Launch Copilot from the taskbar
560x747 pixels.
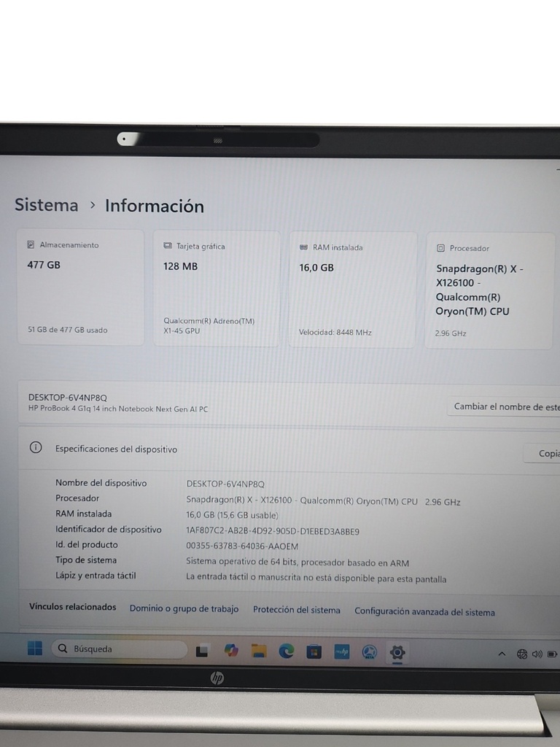coord(231,650)
